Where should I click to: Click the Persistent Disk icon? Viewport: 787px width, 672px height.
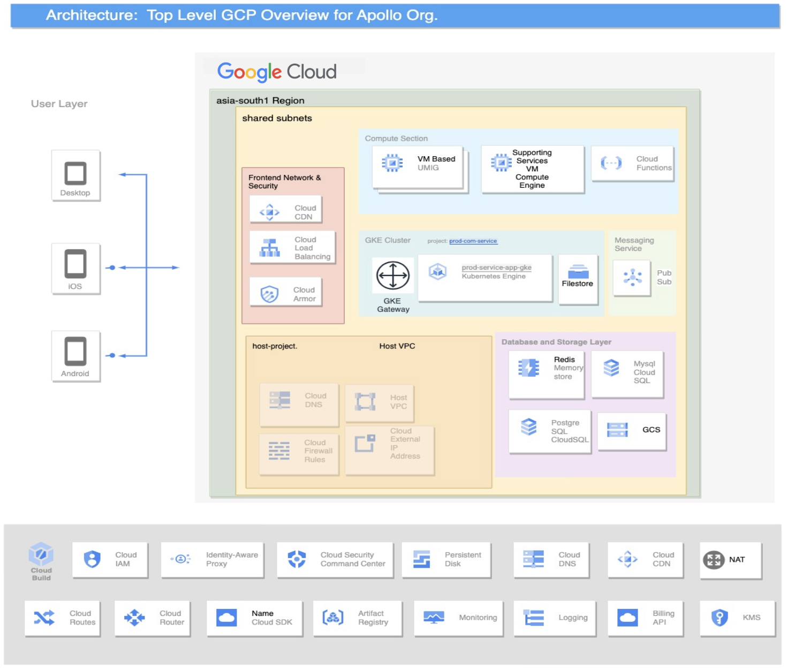(x=422, y=559)
